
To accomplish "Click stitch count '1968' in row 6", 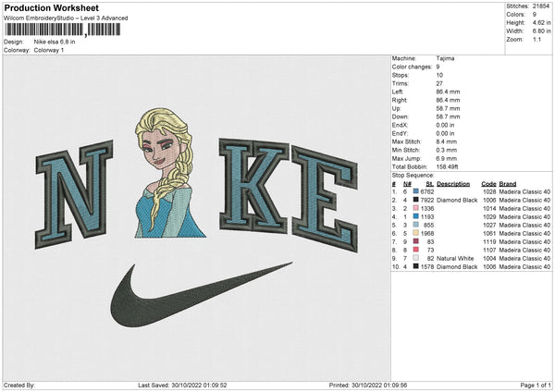I will tap(426, 233).
